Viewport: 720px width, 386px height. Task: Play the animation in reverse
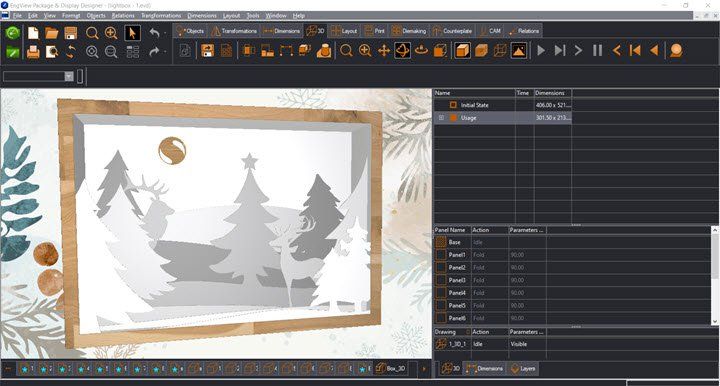click(654, 50)
